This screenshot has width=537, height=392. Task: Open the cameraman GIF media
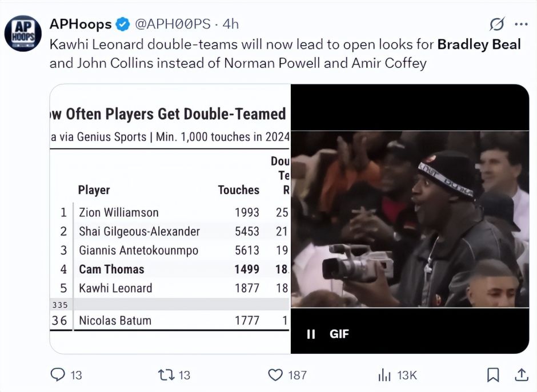coord(410,219)
